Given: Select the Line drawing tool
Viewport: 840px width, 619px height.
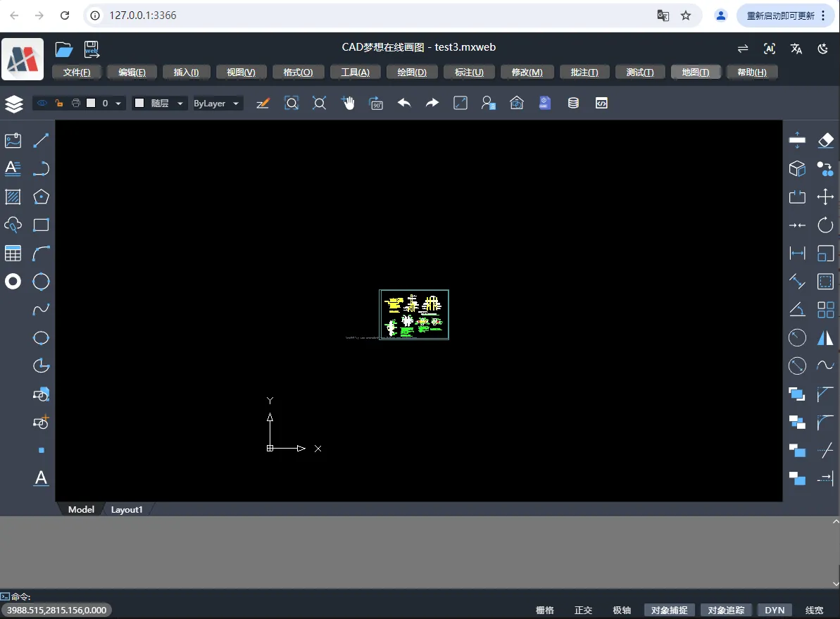Looking at the screenshot, I should 41,140.
